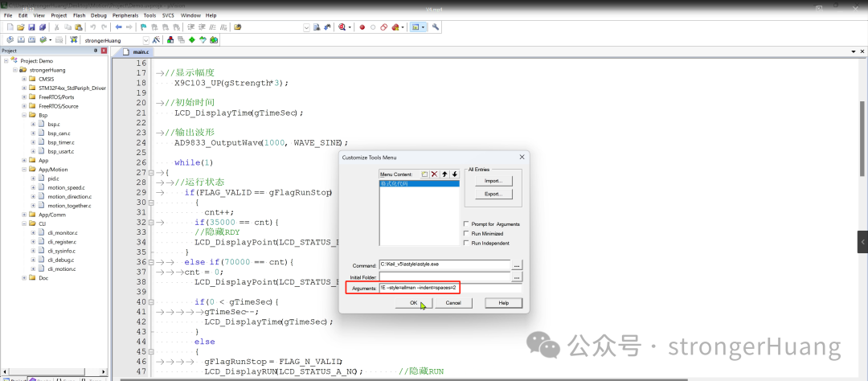Open the File menu
The width and height of the screenshot is (868, 381).
(x=8, y=15)
